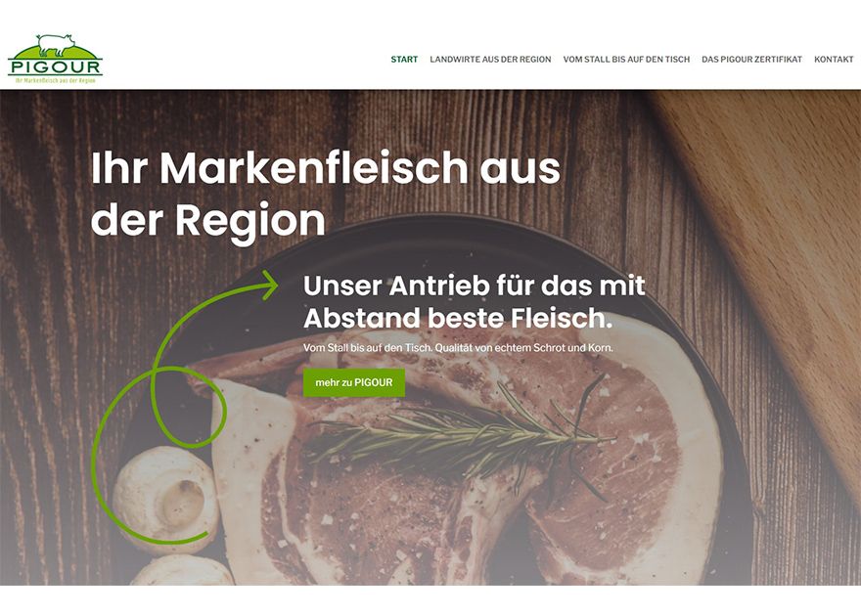Viewport: 861px width, 616px height.
Task: Open the START menu item
Action: pyautogui.click(x=404, y=60)
